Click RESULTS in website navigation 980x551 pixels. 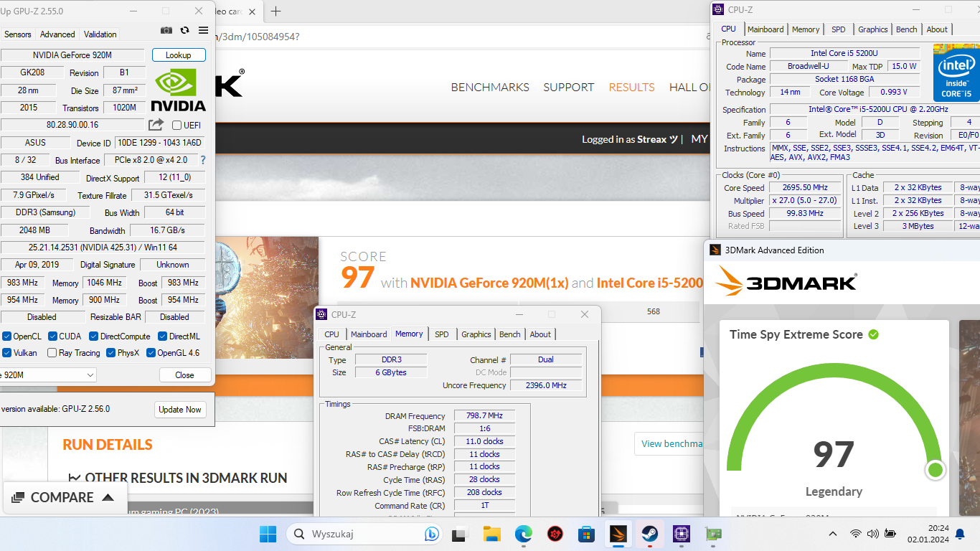[632, 87]
